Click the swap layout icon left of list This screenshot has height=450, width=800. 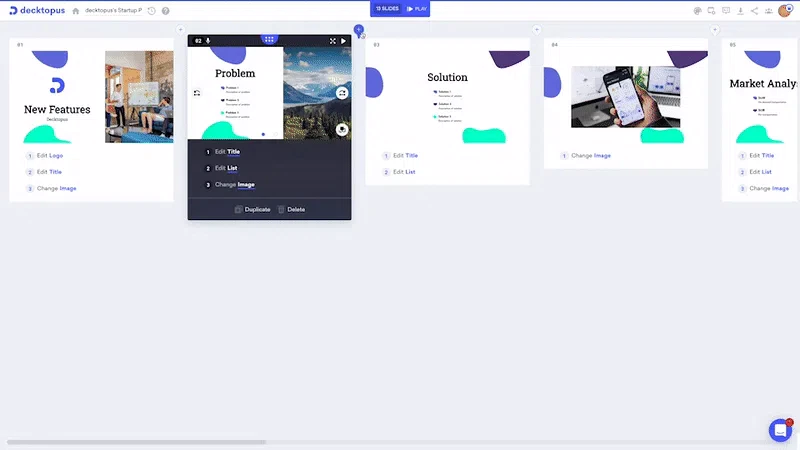pos(197,93)
